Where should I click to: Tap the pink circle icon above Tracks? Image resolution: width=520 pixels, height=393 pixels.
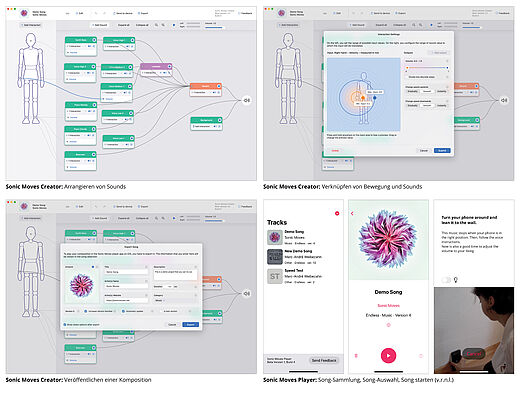(337, 213)
